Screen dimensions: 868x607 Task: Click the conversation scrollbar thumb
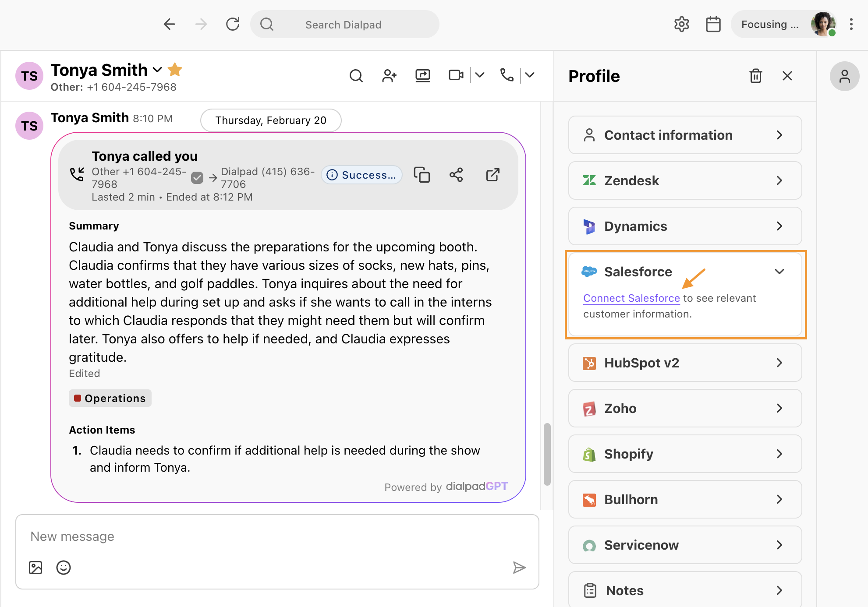tap(547, 454)
